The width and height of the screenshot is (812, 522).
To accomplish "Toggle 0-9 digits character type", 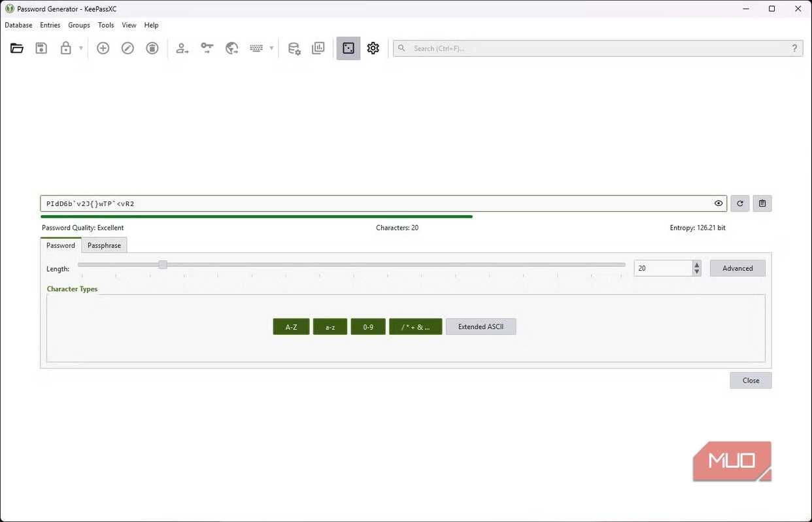I will [x=368, y=326].
